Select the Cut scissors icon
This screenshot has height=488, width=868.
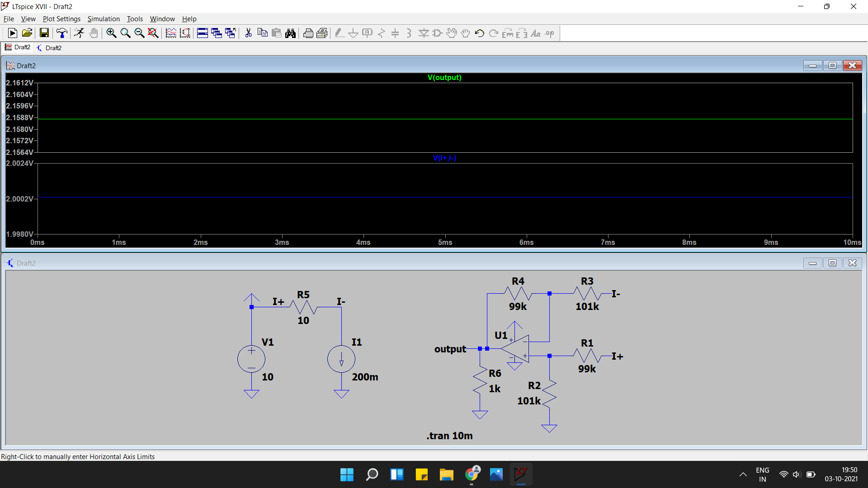248,33
